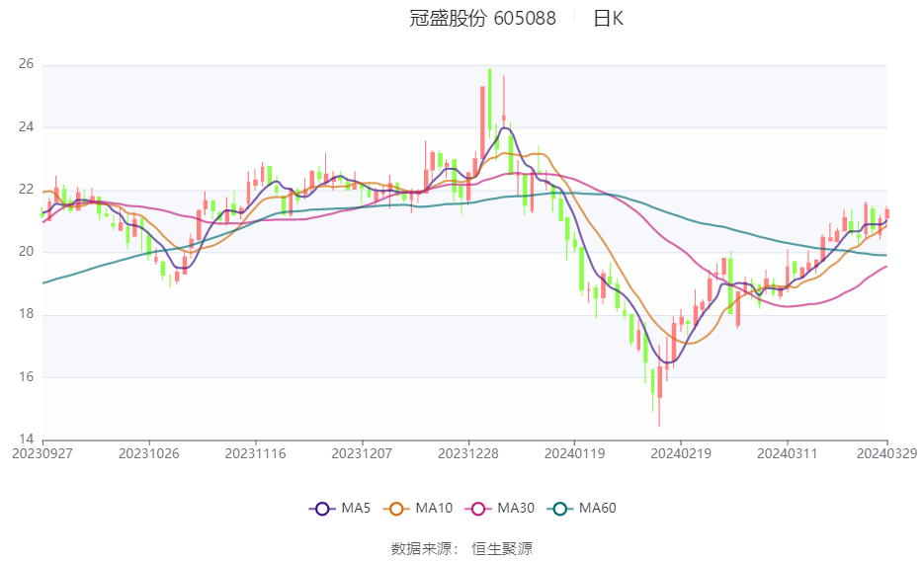Click the 20240329 end date label
924x561 pixels.
point(885,455)
